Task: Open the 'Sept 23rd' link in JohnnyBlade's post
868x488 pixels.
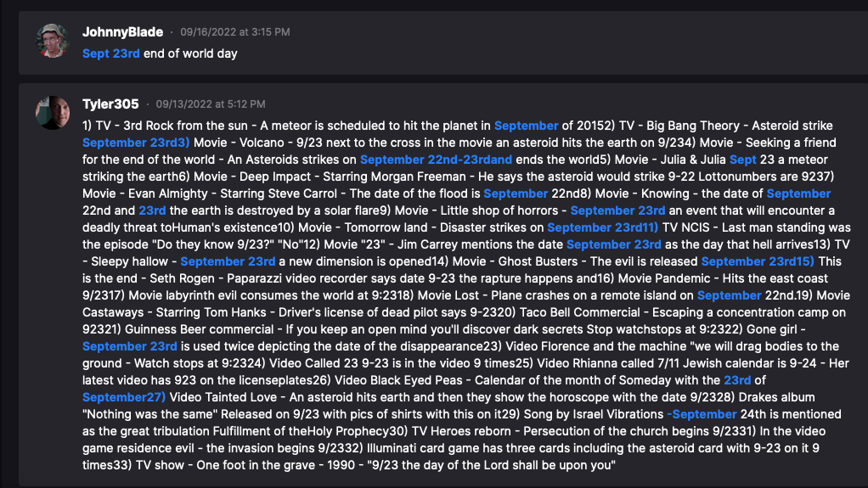Action: [x=110, y=53]
